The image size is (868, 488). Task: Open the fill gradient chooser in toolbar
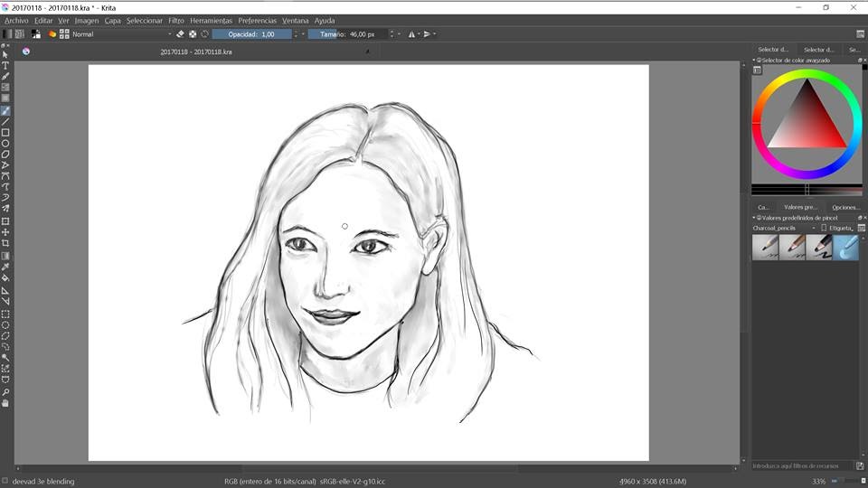click(x=7, y=34)
